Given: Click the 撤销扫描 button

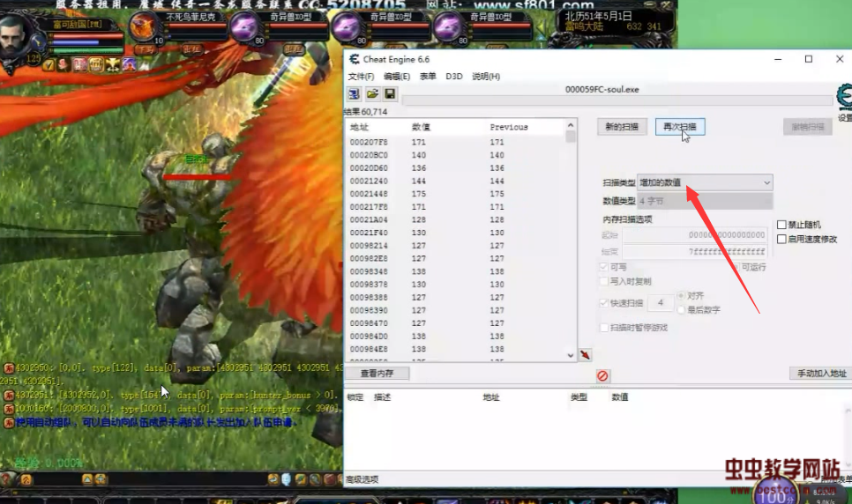Looking at the screenshot, I should [807, 127].
